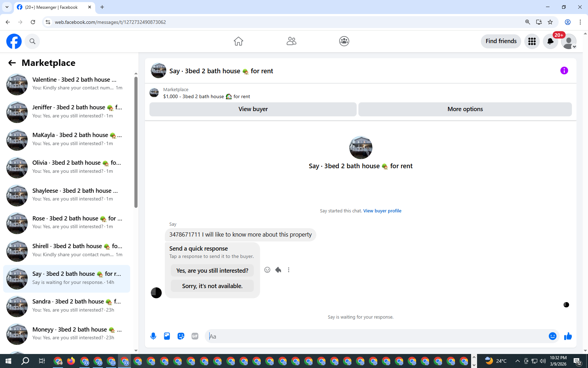This screenshot has width=588, height=368.
Task: Attach a file with the photo icon
Action: [x=167, y=336]
